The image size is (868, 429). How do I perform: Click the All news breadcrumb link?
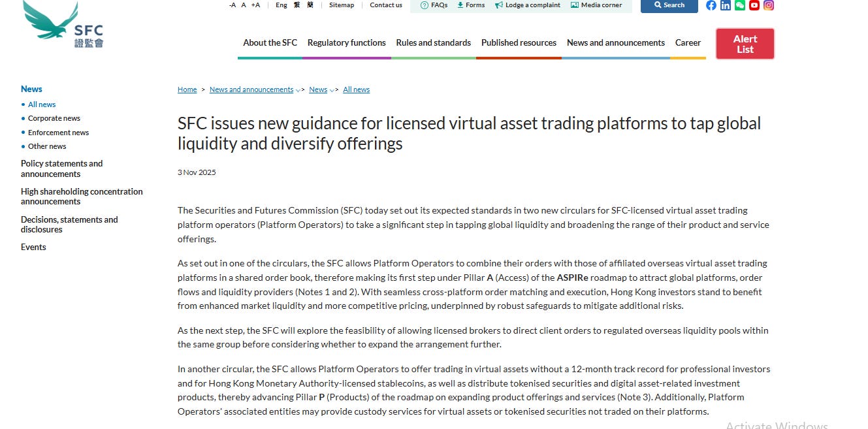357,89
